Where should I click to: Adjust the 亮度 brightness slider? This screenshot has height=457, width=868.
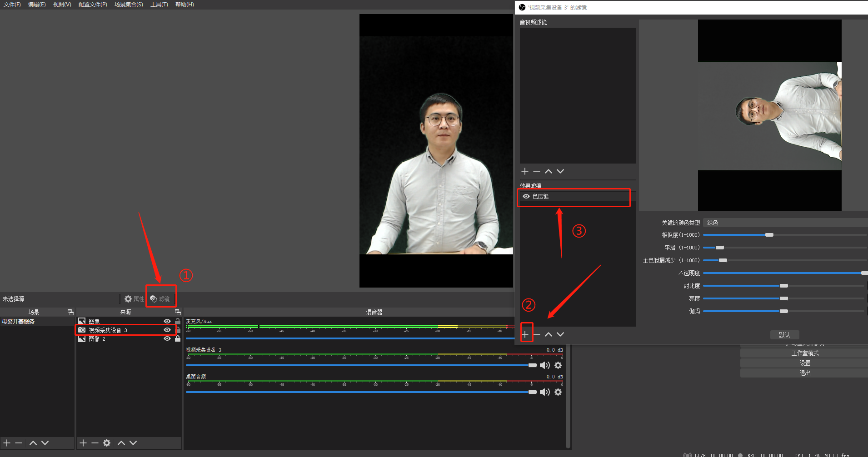coord(784,298)
